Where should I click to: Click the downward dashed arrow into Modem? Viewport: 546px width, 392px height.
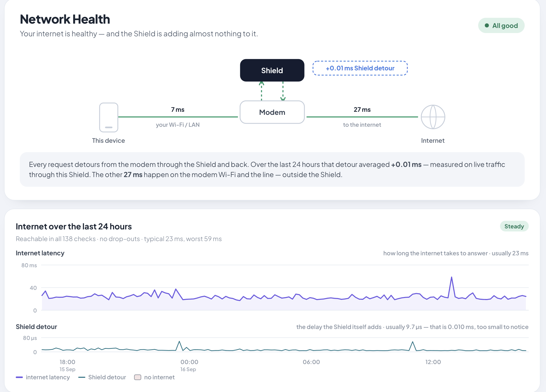coord(283,91)
